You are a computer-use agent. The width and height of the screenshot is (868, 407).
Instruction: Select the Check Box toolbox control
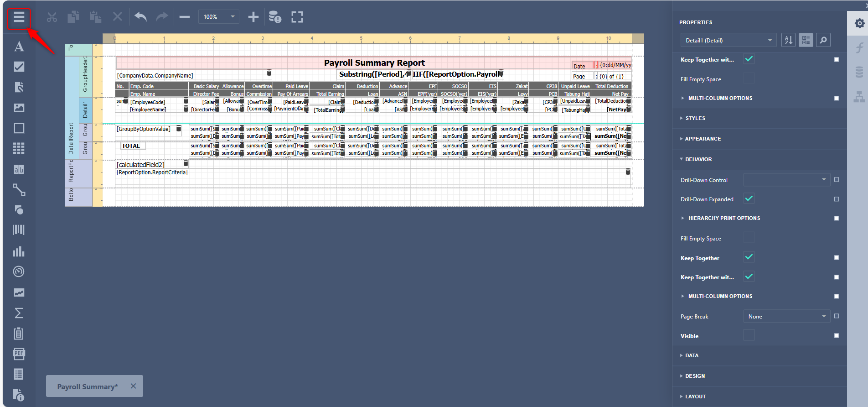19,67
